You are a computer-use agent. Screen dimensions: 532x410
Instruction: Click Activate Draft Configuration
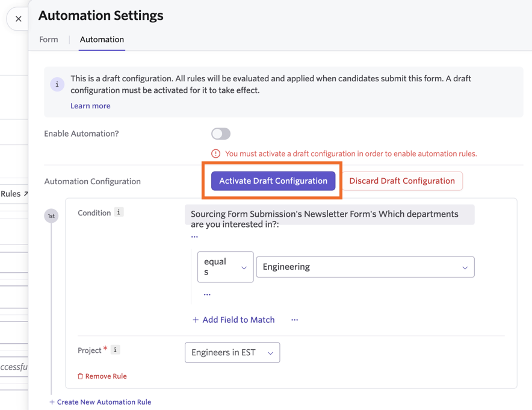point(273,181)
